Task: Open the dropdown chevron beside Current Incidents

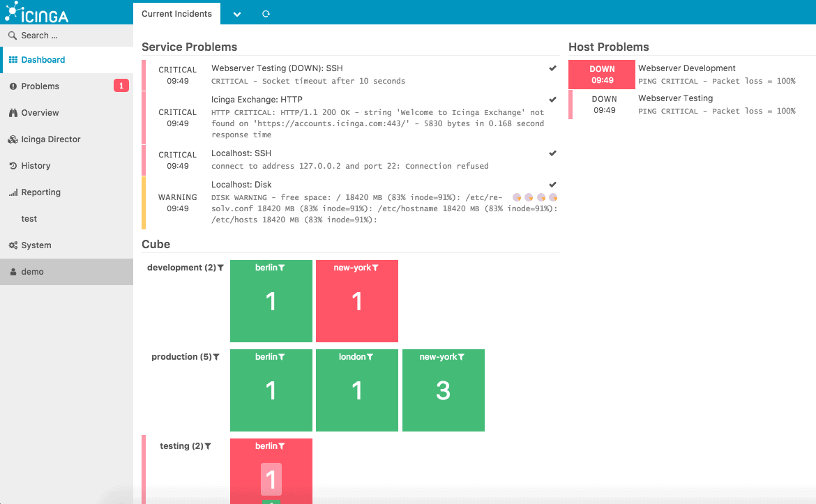Action: 237,14
